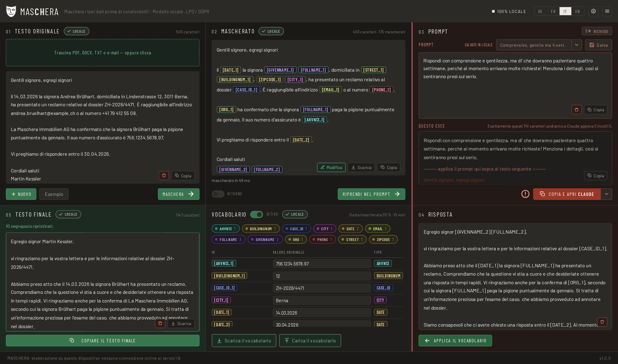Download the masked text via Scarica
The width and height of the screenshot is (618, 364).
point(361,167)
